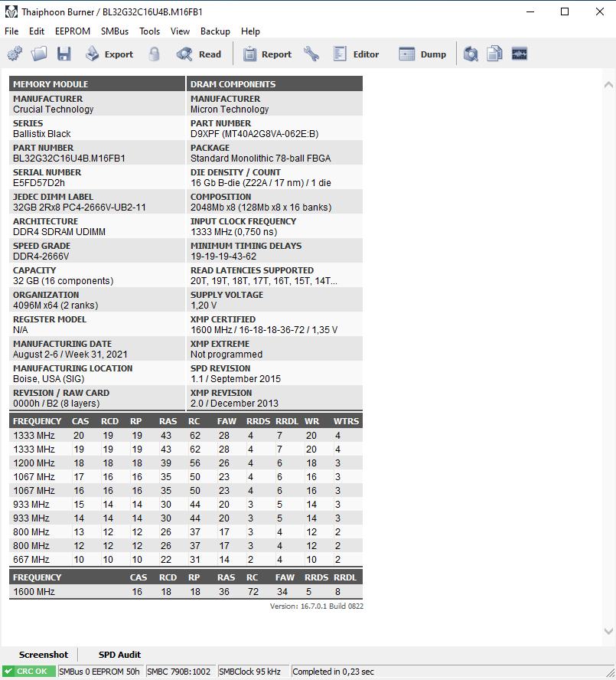Viewport: 616px width, 680px height.
Task: Click the open file folder icon
Action: (39, 54)
